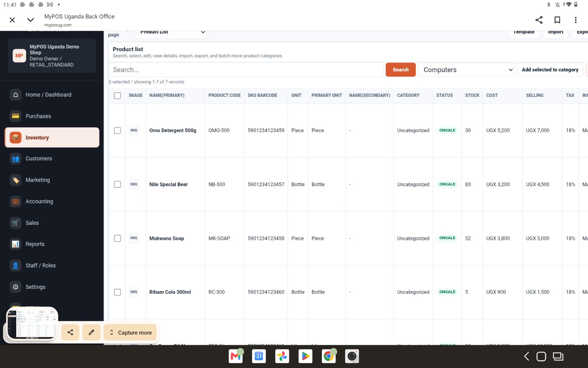This screenshot has height=368, width=588.
Task: Focus the product Search input field
Action: tap(246, 70)
